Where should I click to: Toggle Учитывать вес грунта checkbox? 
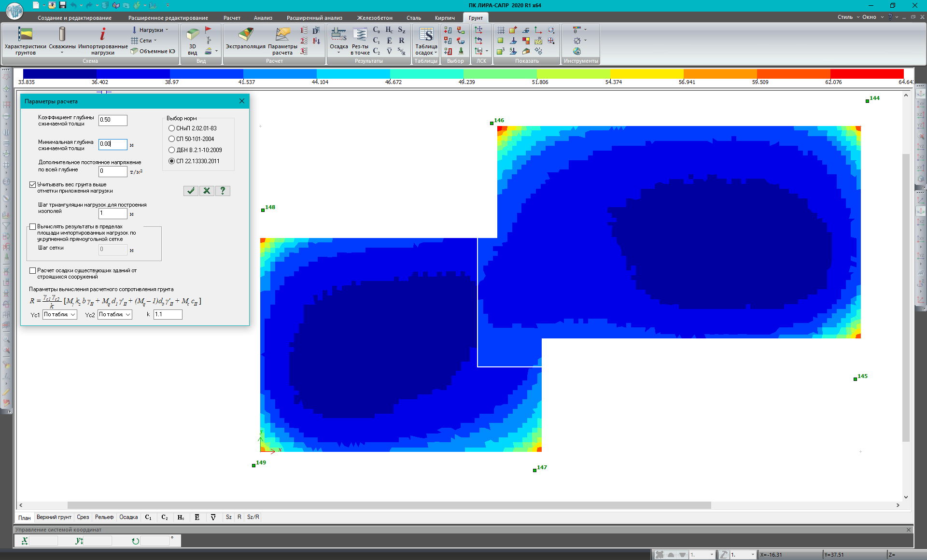point(33,185)
